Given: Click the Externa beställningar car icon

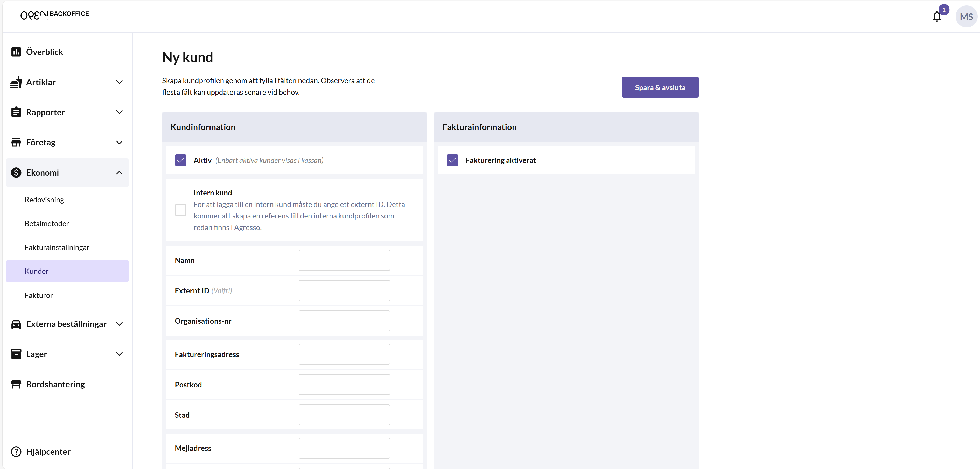Looking at the screenshot, I should 16,324.
